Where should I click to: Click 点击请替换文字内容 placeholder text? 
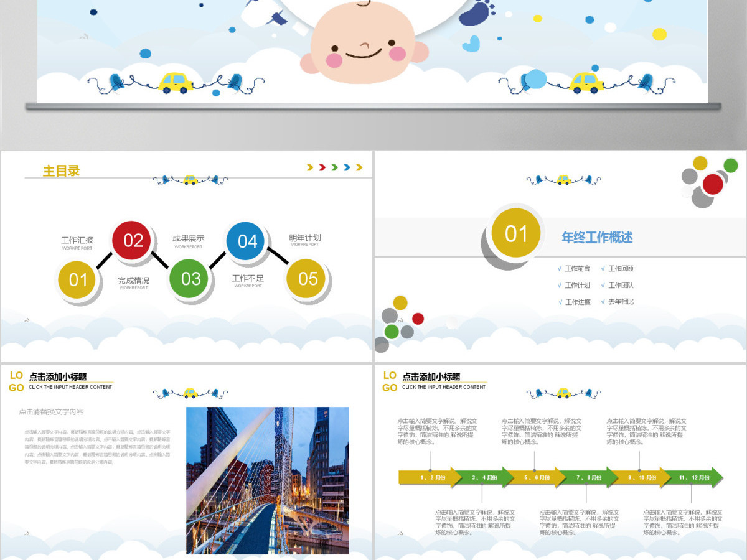point(51,411)
